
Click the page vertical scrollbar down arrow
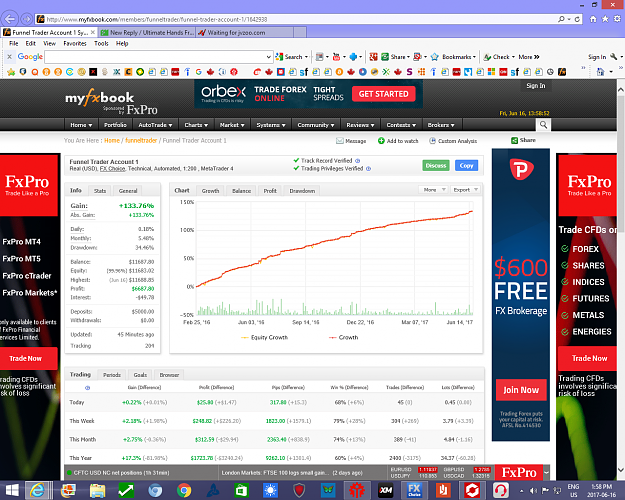[621, 470]
